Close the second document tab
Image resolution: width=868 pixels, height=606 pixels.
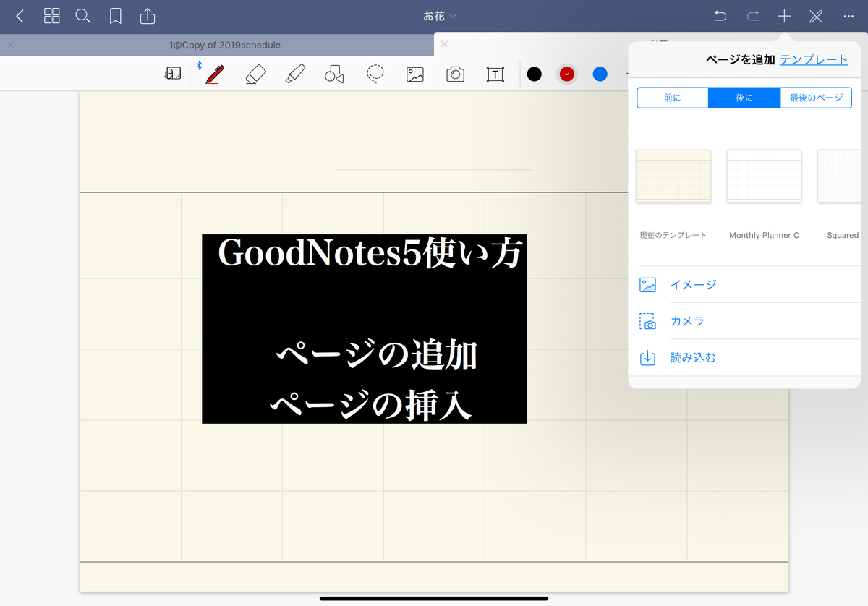coord(444,44)
